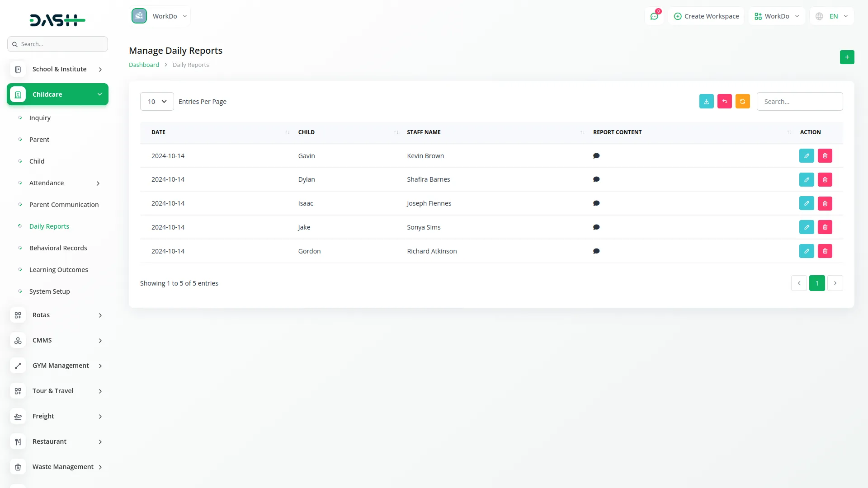Delete Dylan's daily report
Viewport: 868px width, 488px height.
pyautogui.click(x=825, y=180)
